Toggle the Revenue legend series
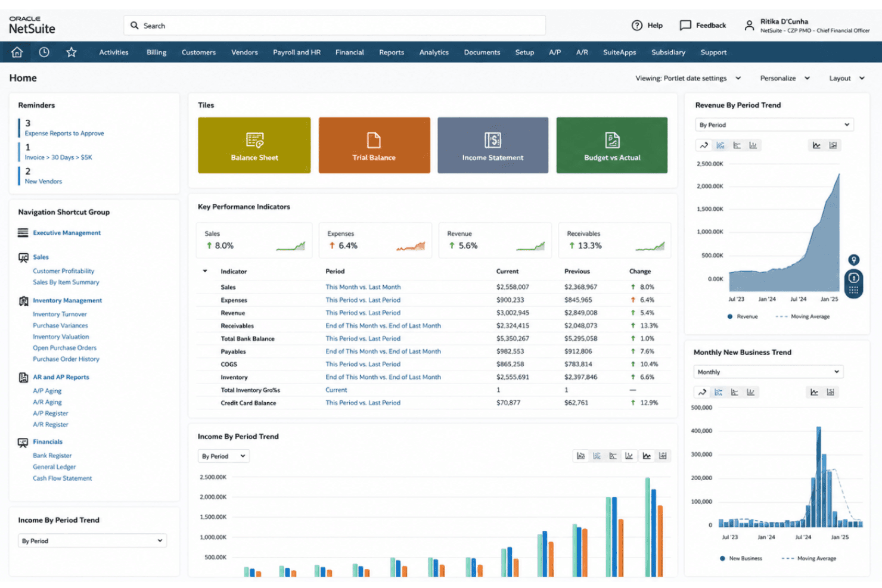Image resolution: width=882 pixels, height=588 pixels. (x=743, y=316)
